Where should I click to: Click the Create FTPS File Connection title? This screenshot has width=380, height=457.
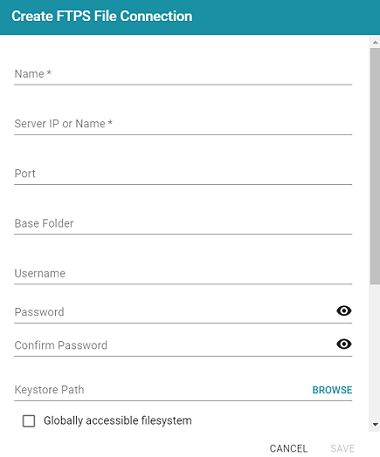[x=102, y=16]
